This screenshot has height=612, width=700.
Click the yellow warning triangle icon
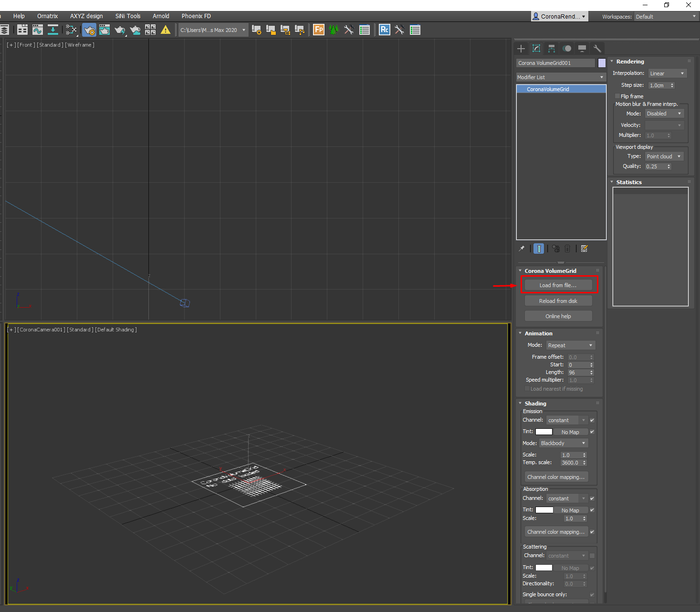(166, 30)
